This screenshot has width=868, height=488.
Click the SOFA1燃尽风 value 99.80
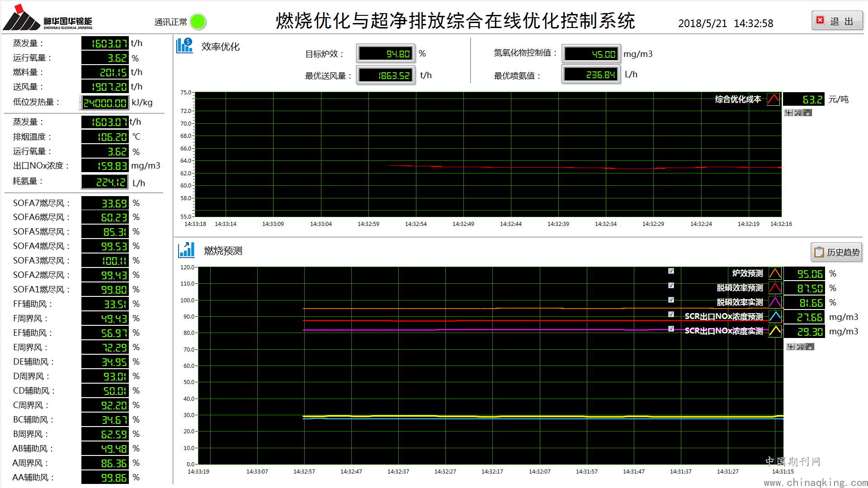[105, 290]
